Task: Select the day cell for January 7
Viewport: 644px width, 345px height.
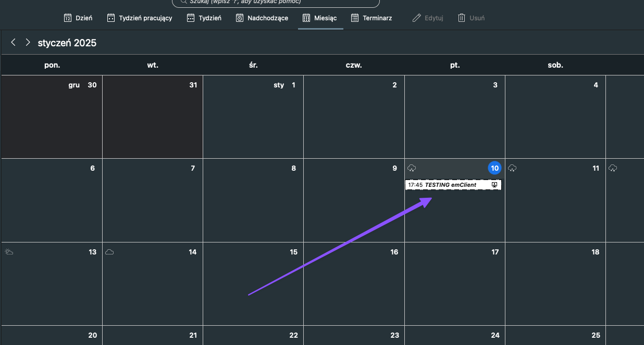Action: pos(153,200)
